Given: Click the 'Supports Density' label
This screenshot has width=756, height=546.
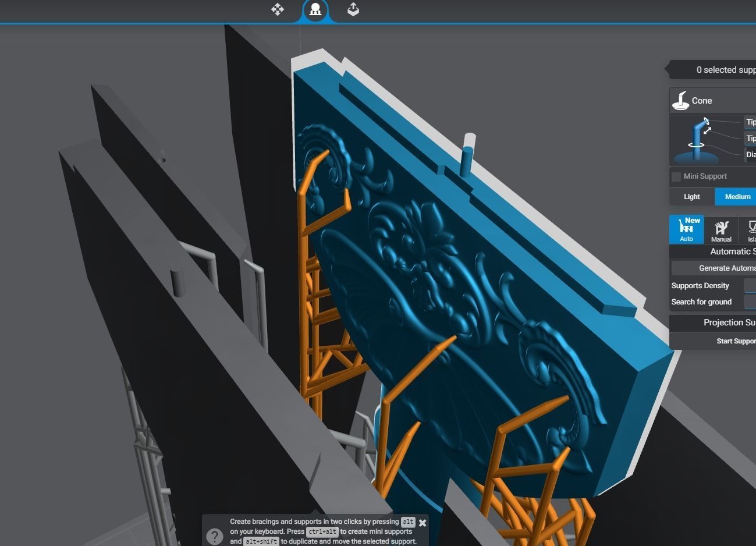Looking at the screenshot, I should pos(700,286).
